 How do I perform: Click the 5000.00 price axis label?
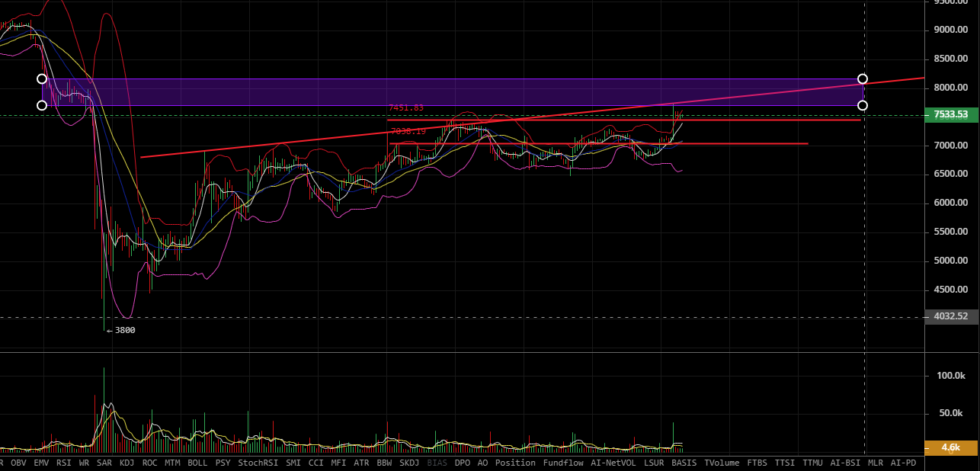(x=950, y=261)
